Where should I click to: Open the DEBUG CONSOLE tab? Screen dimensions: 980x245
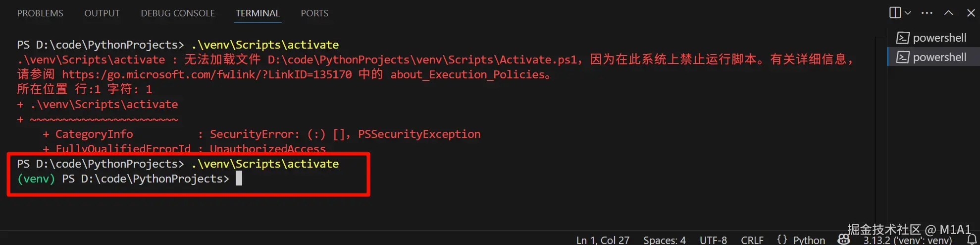[x=177, y=13]
